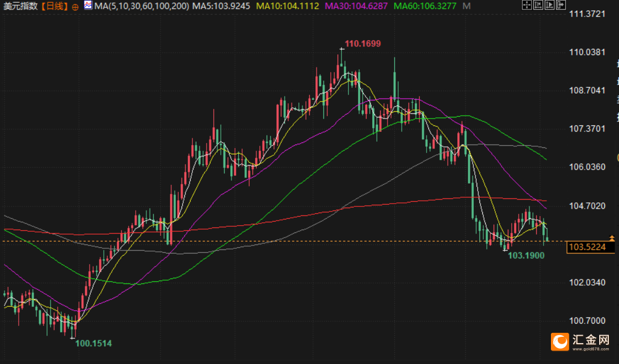This screenshot has height=364, width=619.
Task: Click the 107.3701 price axis label
Action: [587, 129]
